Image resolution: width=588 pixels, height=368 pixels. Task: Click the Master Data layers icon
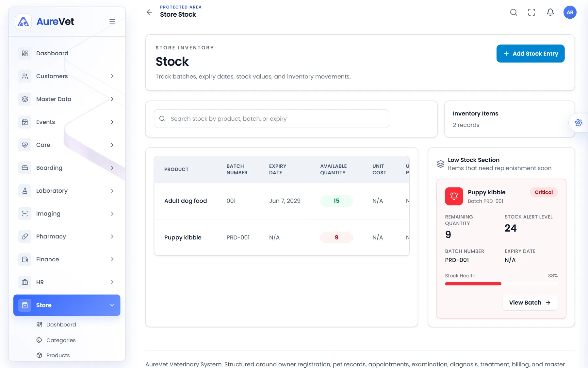[25, 99]
